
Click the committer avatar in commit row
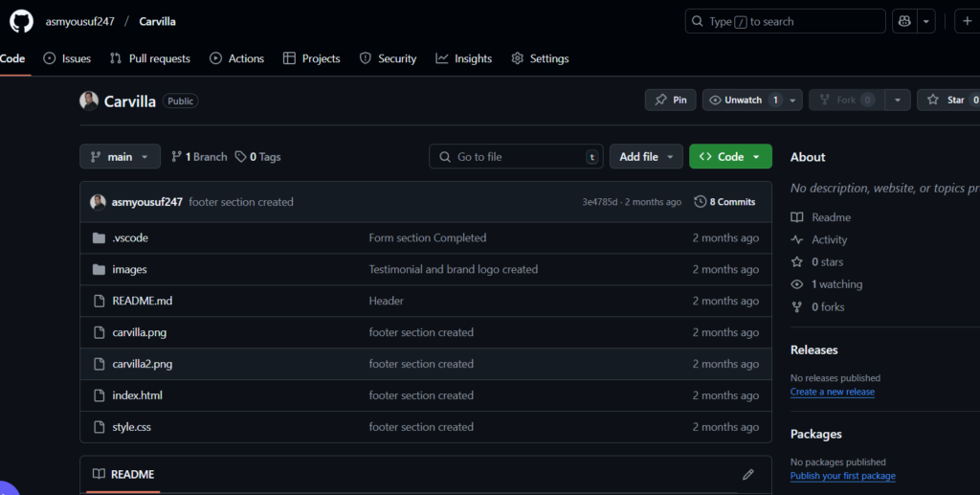pyautogui.click(x=98, y=202)
